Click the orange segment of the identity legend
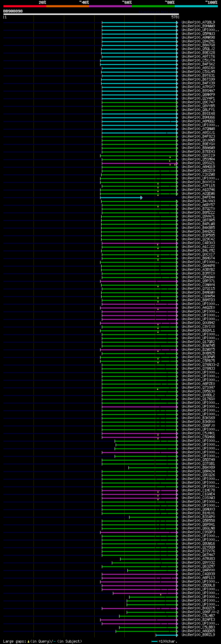The width and height of the screenshot is (221, 644). pyautogui.click(x=67, y=6)
